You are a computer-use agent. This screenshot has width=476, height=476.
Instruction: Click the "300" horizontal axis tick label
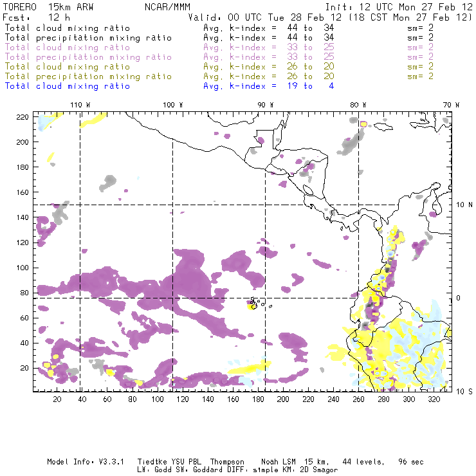click(x=409, y=399)
